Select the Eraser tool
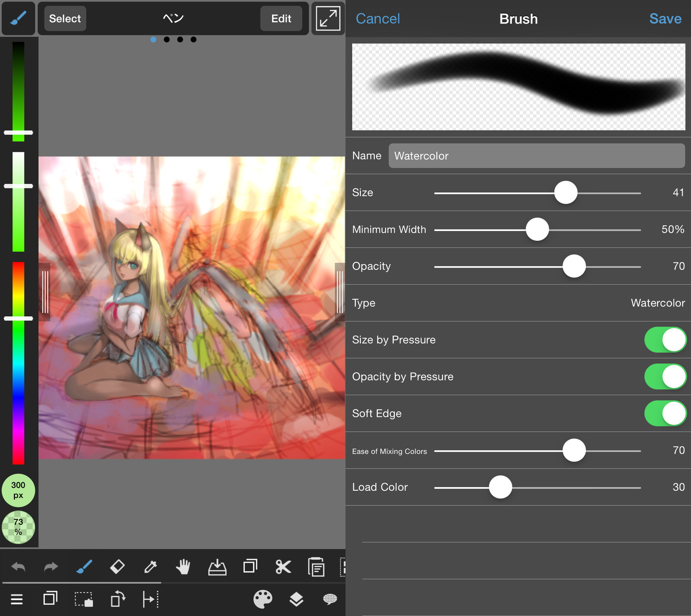The image size is (691, 616). [117, 567]
